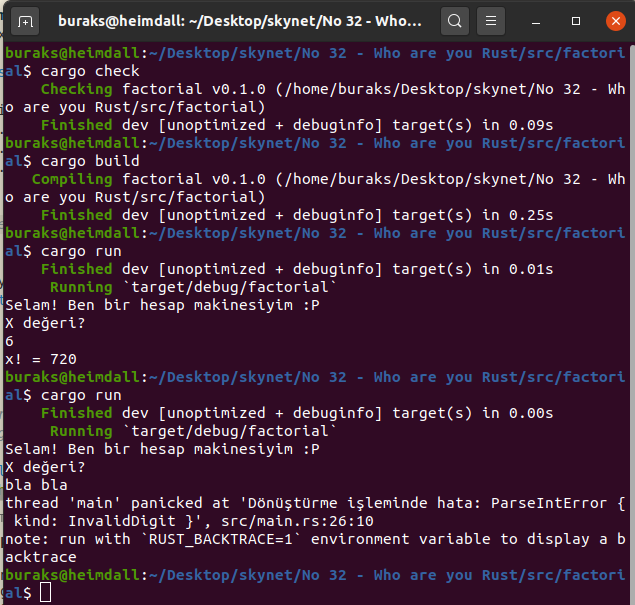The image size is (635, 605).
Task: Open the terminal hamburger menu
Action: 490,21
